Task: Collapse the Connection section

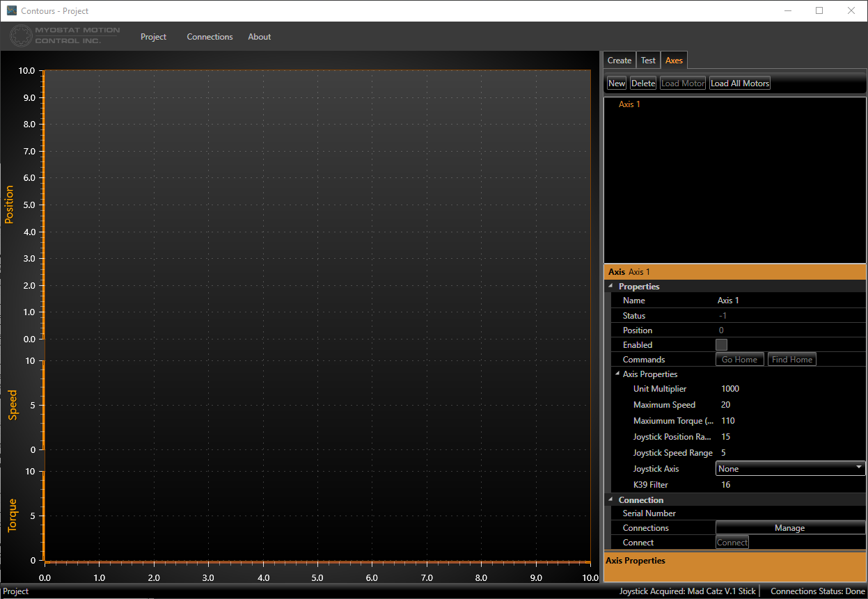Action: [x=611, y=500]
